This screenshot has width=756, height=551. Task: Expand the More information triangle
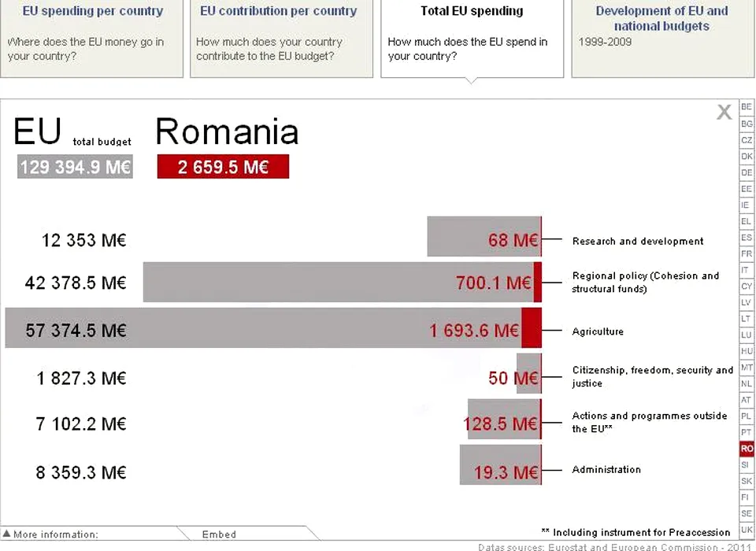click(7, 534)
